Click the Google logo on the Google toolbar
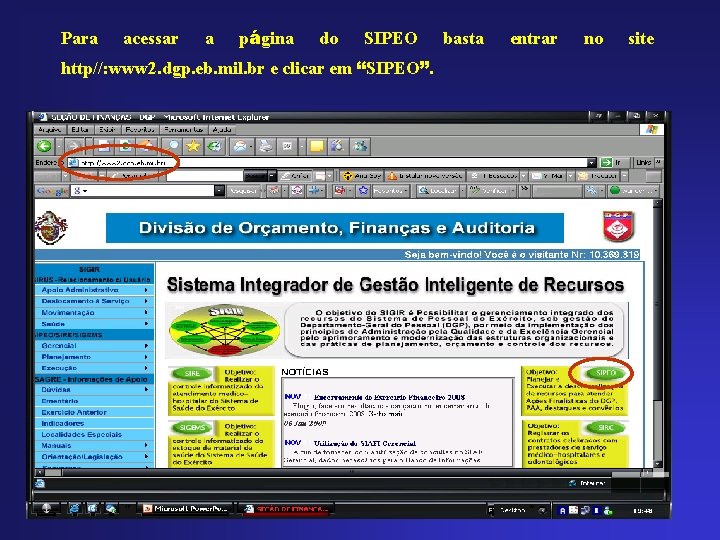This screenshot has width=720, height=540. pyautogui.click(x=51, y=191)
